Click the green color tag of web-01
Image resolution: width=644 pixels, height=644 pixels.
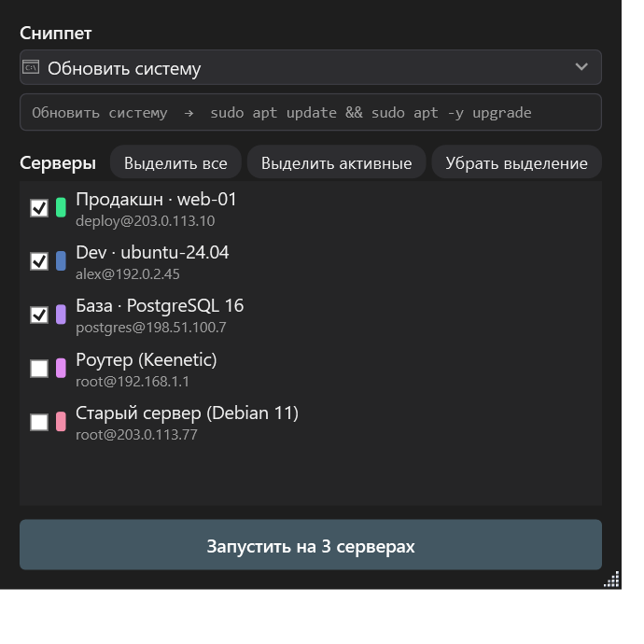tap(61, 207)
